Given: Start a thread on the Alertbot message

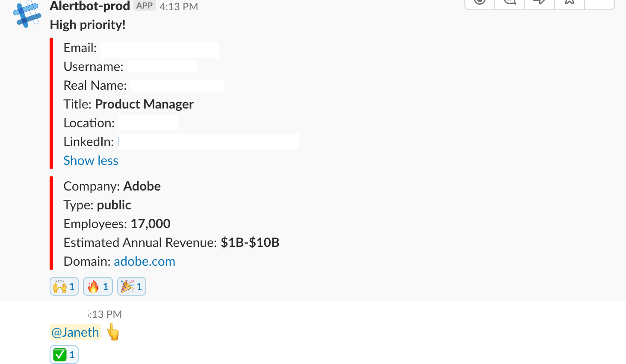Looking at the screenshot, I should point(510,2).
